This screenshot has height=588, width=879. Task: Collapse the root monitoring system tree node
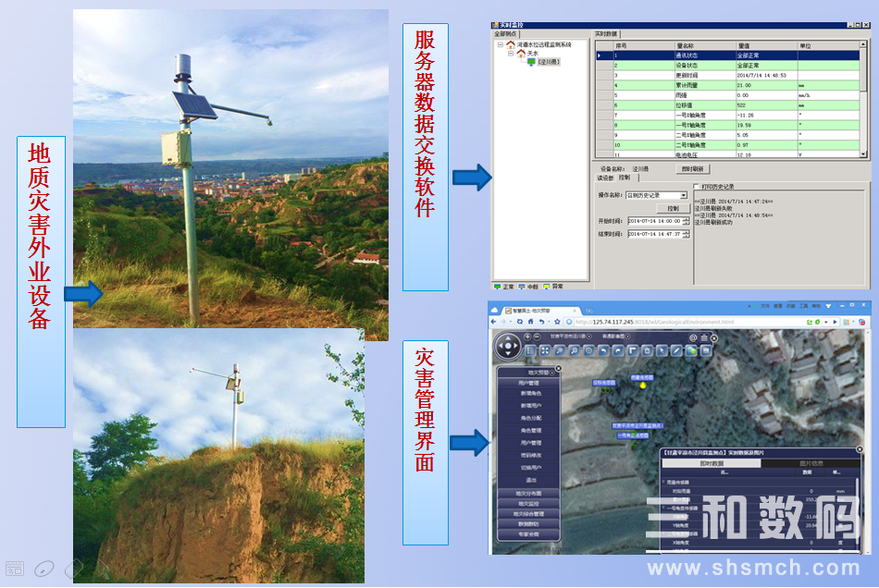point(500,44)
